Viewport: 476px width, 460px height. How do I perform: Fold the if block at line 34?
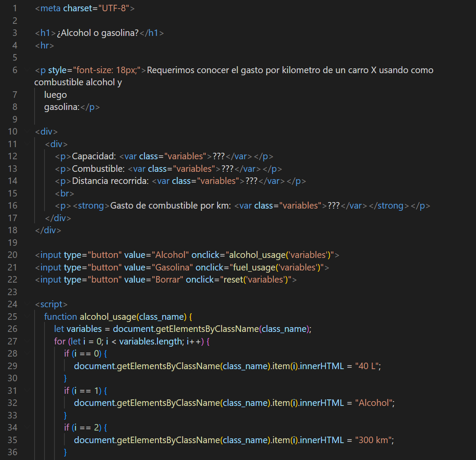(28, 428)
